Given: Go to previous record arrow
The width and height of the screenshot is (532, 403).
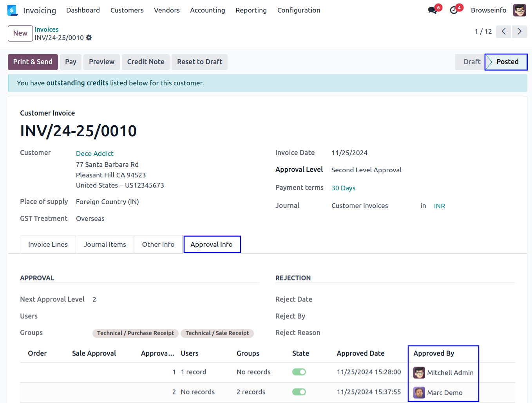Looking at the screenshot, I should click(x=503, y=31).
